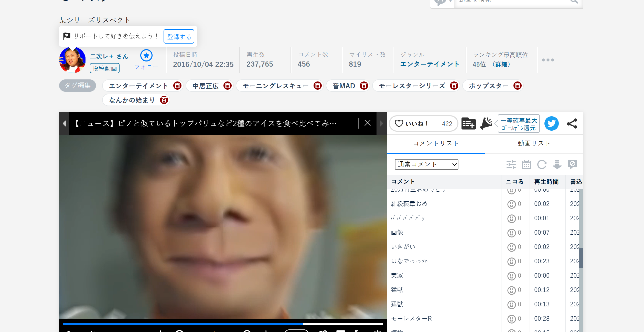The width and height of the screenshot is (644, 332).
Task: Toggle comment list auto-scroll arrow icon
Action: pyautogui.click(x=557, y=164)
